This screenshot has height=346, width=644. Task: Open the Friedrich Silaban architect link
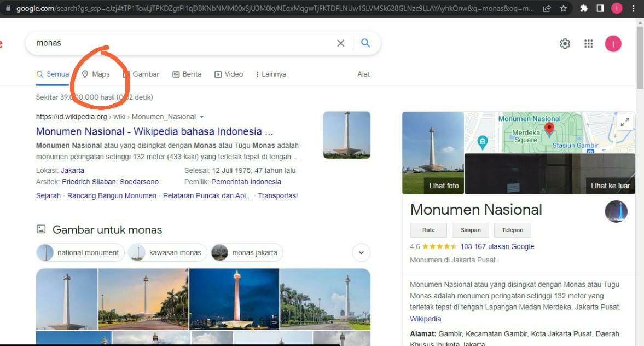tap(89, 182)
